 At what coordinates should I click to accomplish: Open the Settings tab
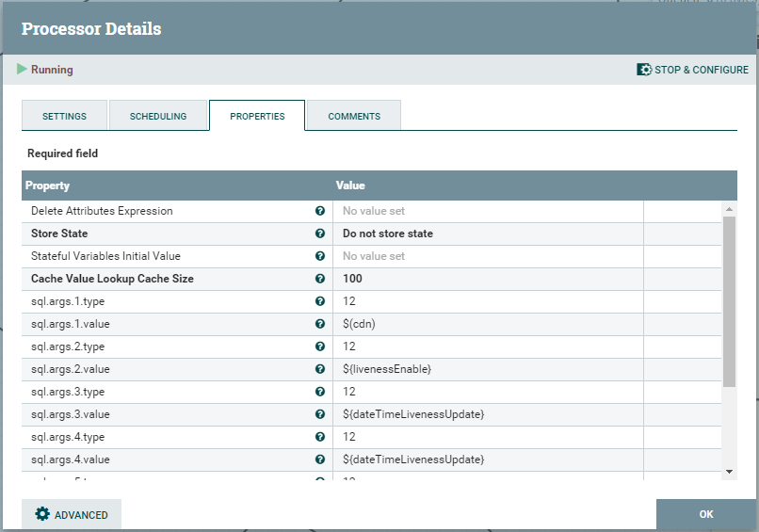click(x=64, y=116)
